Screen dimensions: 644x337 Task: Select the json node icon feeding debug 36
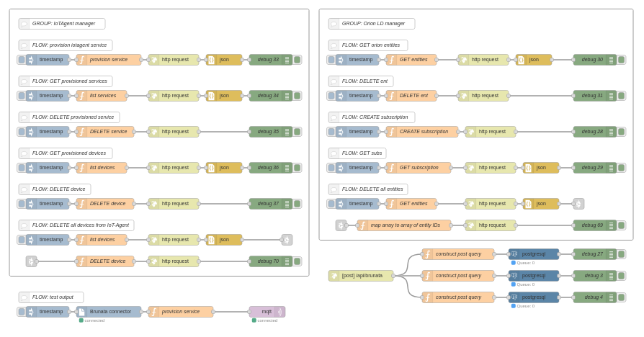click(x=211, y=168)
